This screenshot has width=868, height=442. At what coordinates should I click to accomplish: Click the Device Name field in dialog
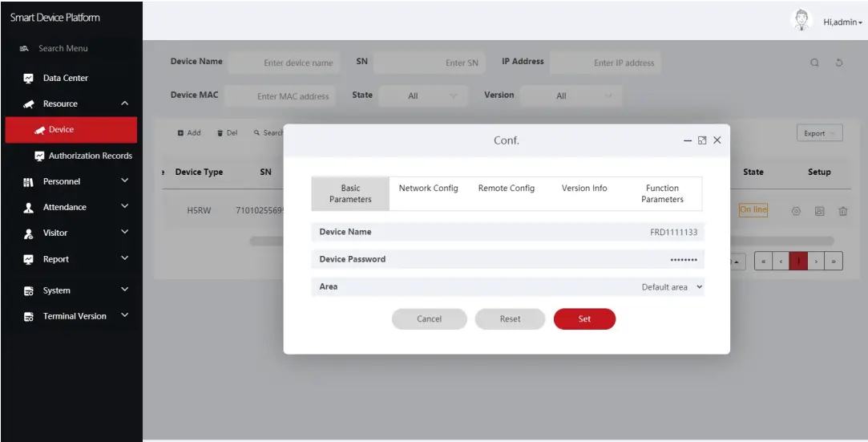507,232
